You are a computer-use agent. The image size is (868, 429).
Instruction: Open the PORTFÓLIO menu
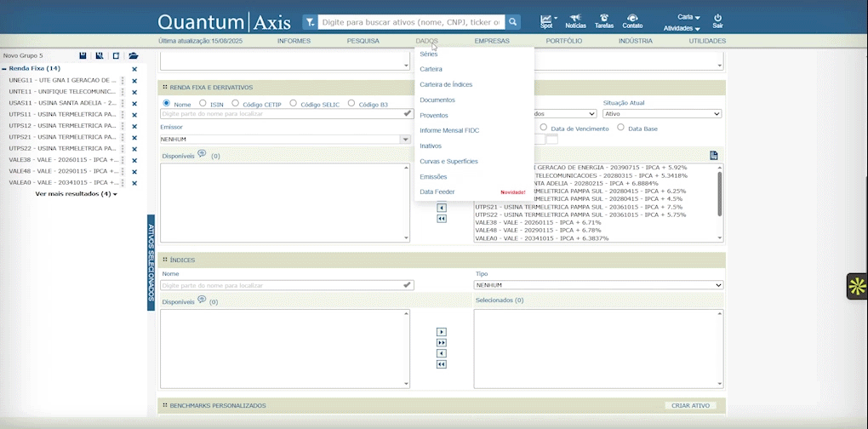coord(563,41)
